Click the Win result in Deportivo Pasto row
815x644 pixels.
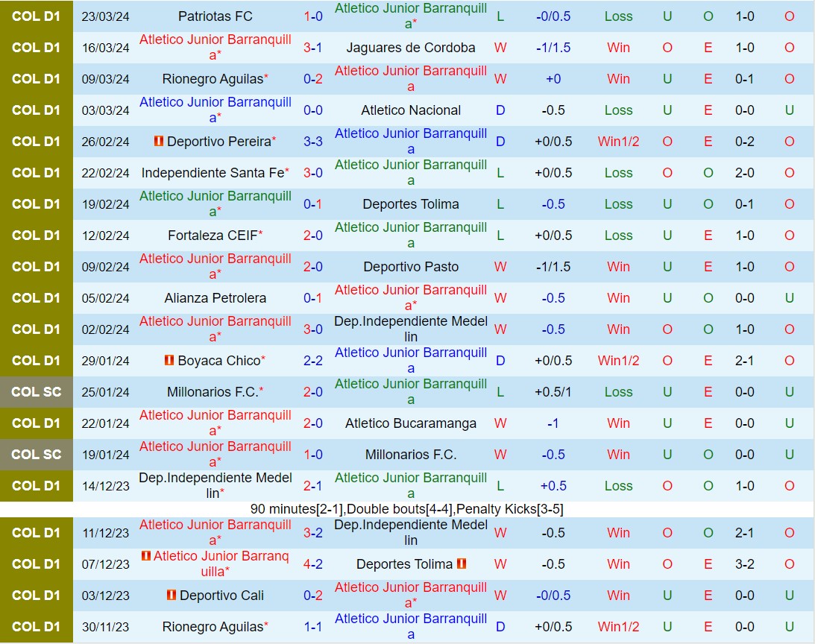(x=619, y=267)
